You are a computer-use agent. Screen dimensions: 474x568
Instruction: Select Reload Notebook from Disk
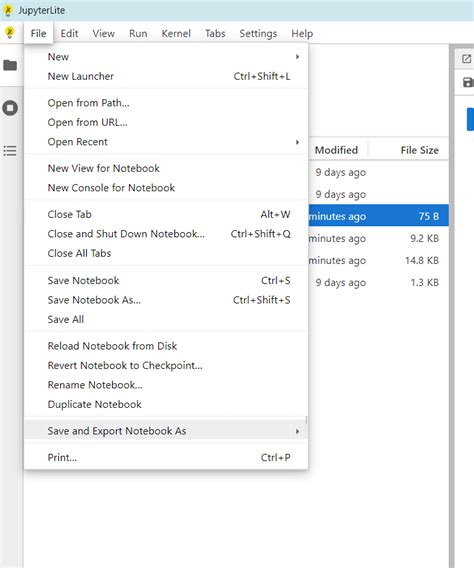[166, 346]
